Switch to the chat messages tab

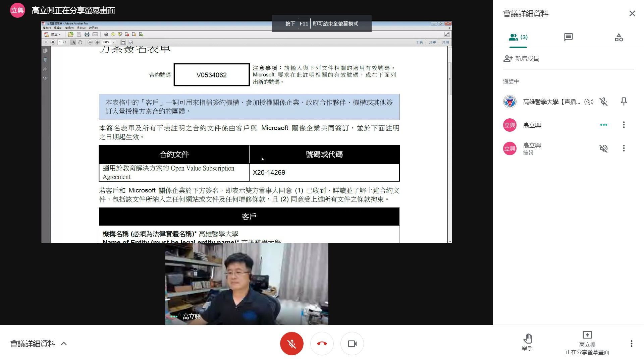pyautogui.click(x=568, y=37)
